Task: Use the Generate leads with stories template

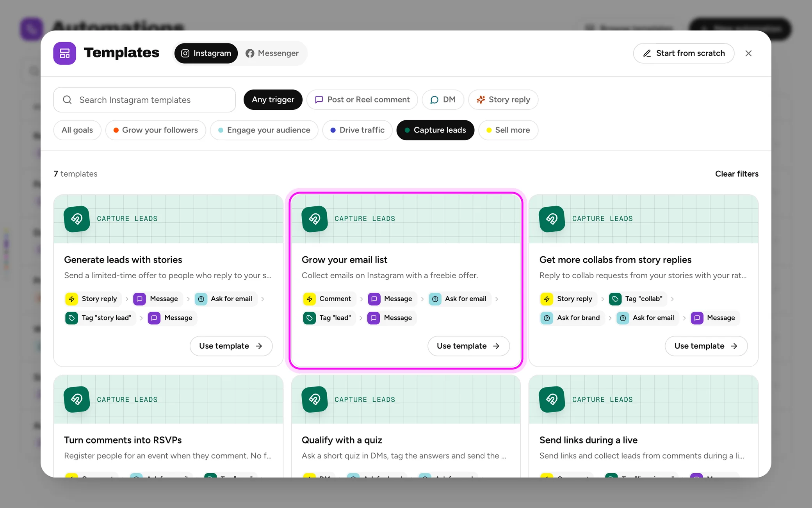Action: click(231, 346)
